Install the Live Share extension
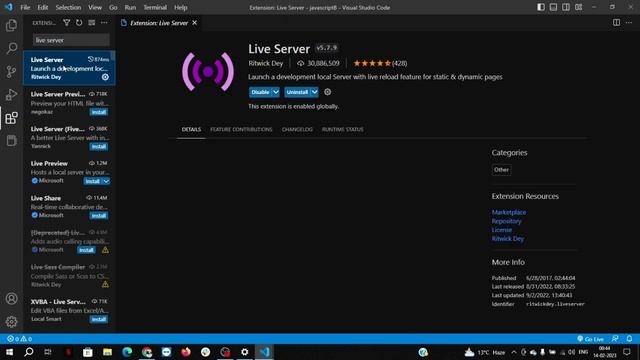Viewport: 640px width, 360px height. tap(99, 216)
